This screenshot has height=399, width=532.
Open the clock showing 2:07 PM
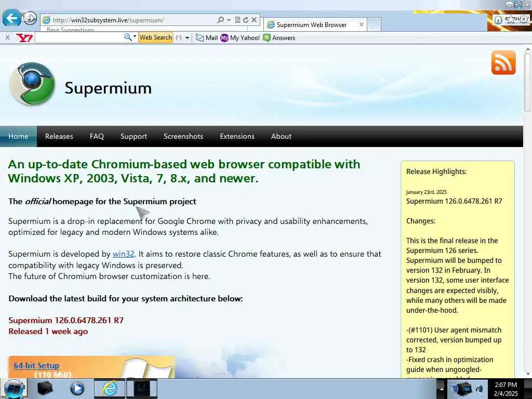(x=506, y=389)
